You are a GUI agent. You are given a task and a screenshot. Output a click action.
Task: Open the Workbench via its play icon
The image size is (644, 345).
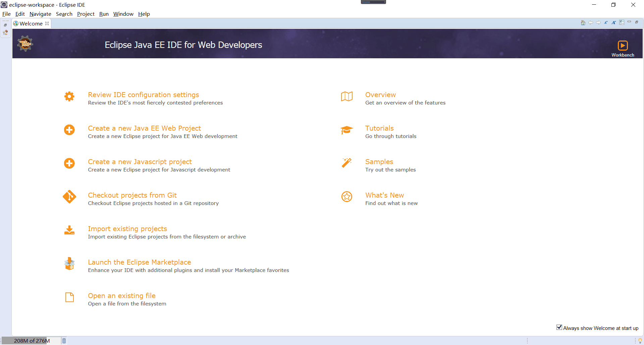coord(623,46)
